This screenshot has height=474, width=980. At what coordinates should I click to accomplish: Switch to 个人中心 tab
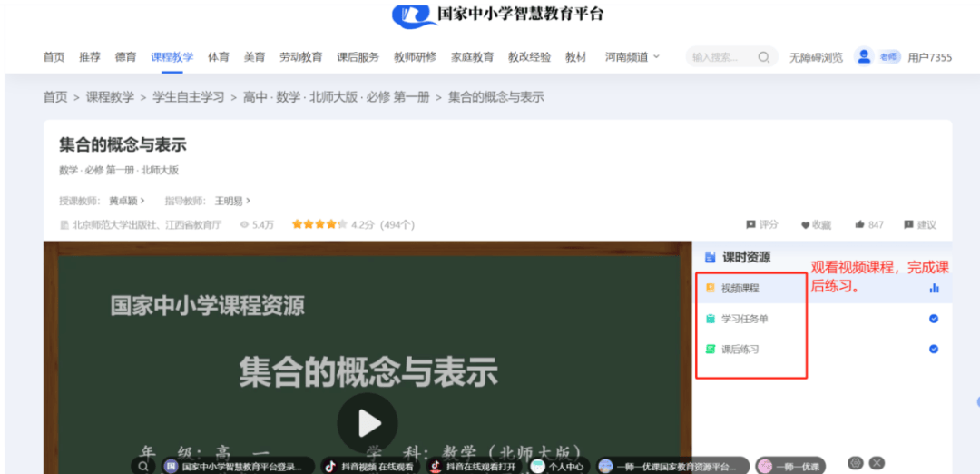559,467
